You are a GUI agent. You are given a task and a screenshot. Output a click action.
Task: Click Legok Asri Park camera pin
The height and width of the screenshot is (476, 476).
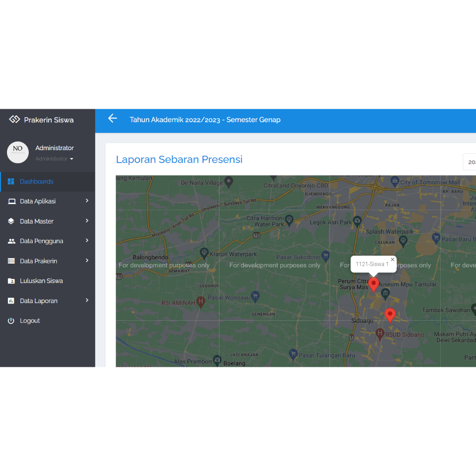coord(357,221)
